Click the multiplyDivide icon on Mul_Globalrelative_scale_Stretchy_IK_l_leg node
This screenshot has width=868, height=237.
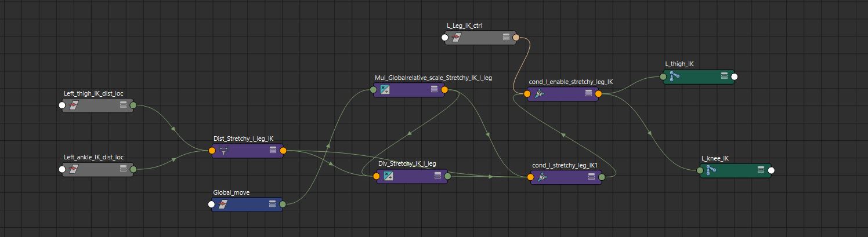click(385, 89)
